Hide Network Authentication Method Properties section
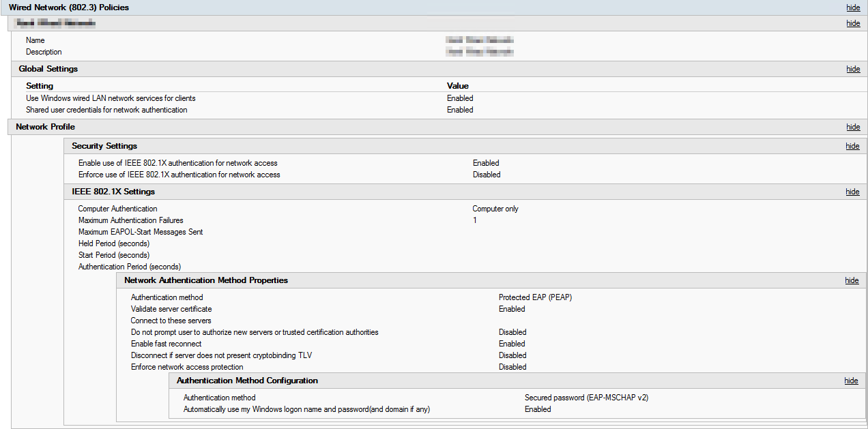Image resolution: width=868 pixels, height=429 pixels. [852, 280]
